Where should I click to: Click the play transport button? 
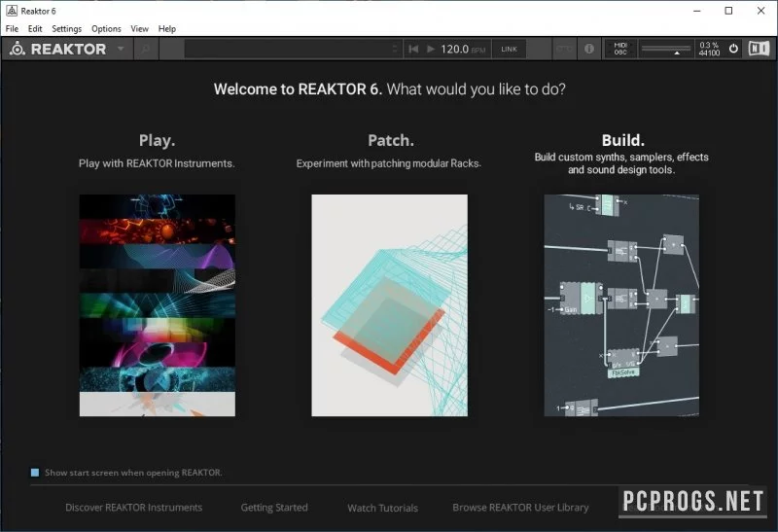tap(431, 49)
